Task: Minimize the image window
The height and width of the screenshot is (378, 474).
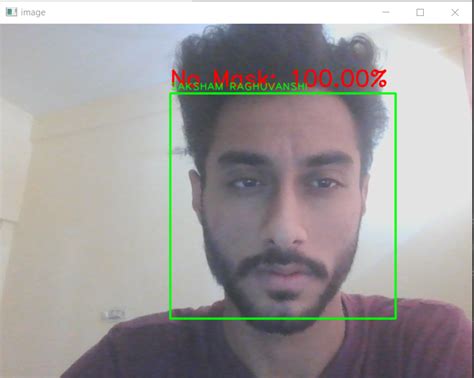Action: 386,12
